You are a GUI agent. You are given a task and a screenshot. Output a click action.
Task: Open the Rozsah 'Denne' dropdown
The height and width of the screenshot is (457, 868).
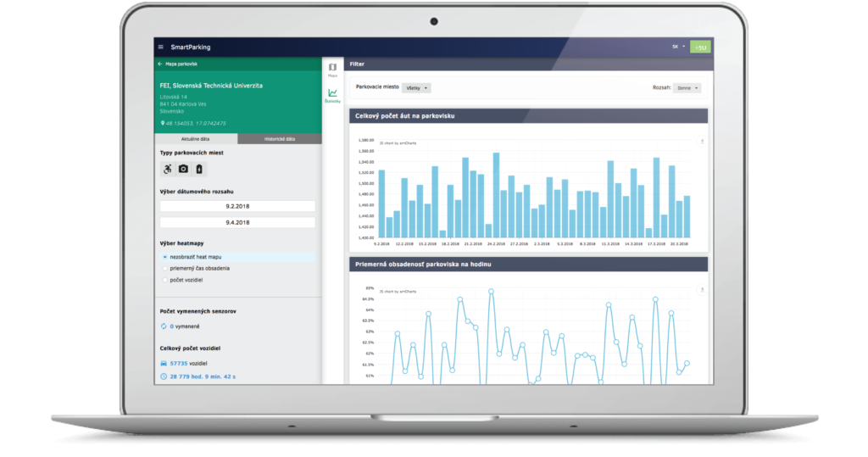pyautogui.click(x=689, y=87)
